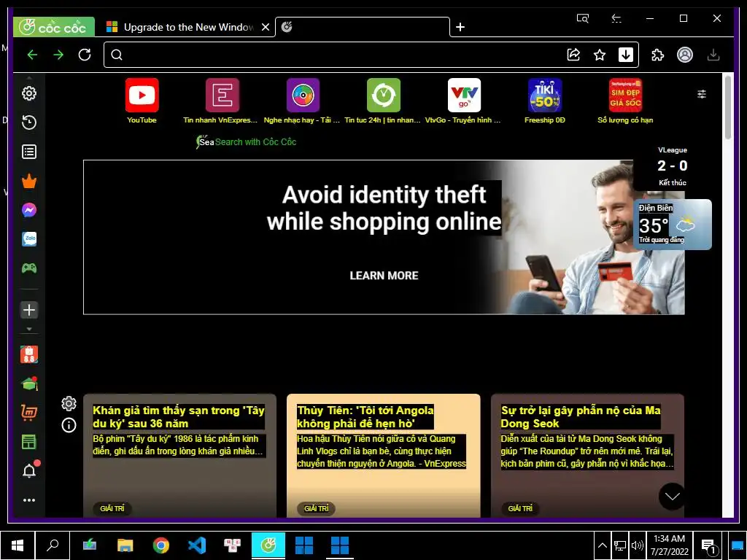This screenshot has height=560, width=747.
Task: Expand news feed with down chevron button
Action: tap(672, 497)
